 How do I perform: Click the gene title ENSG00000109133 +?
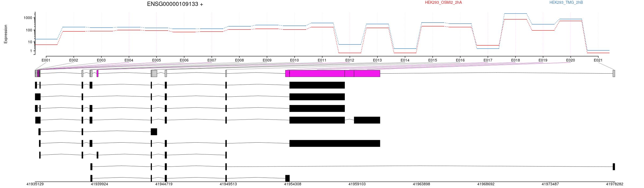coord(175,4)
